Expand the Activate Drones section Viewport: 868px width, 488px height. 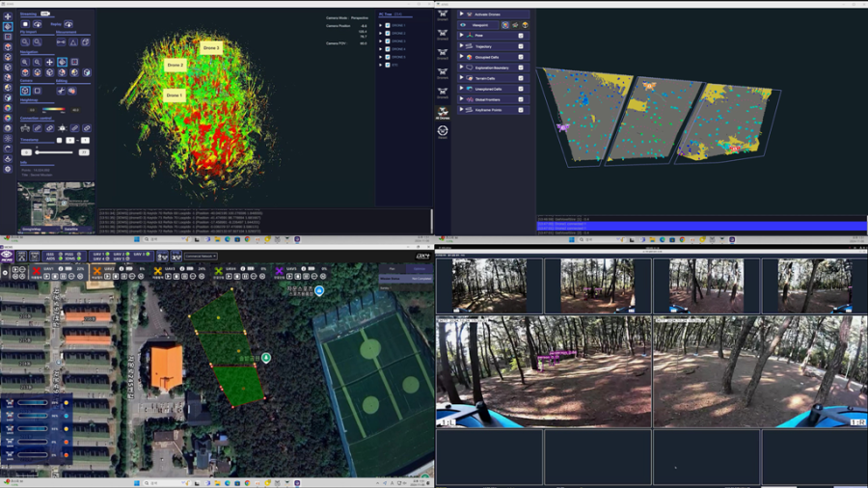click(461, 14)
